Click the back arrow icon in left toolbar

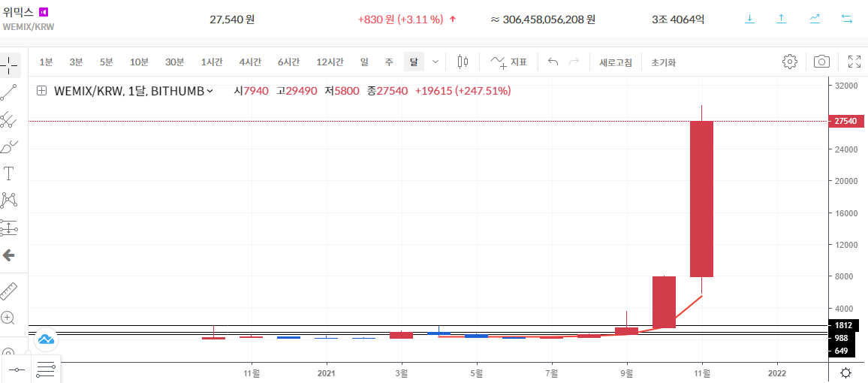(x=8, y=255)
